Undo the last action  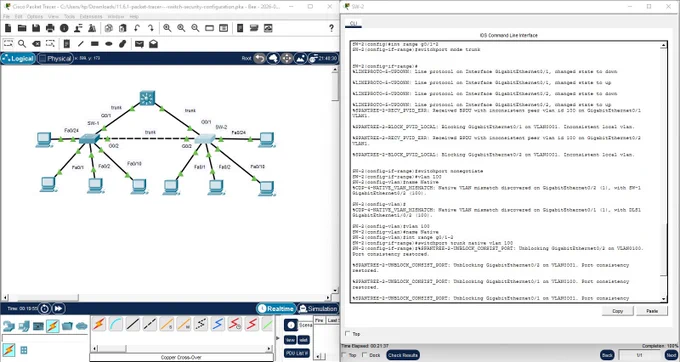pyautogui.click(x=137, y=28)
